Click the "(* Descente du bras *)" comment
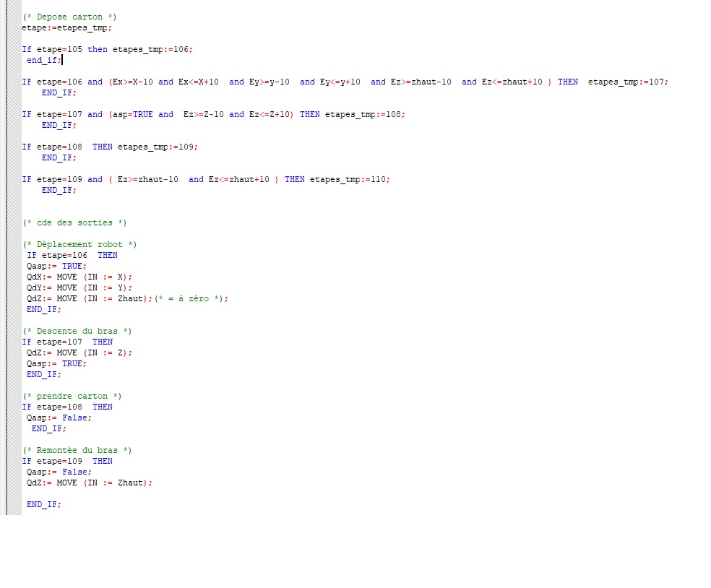 click(77, 331)
